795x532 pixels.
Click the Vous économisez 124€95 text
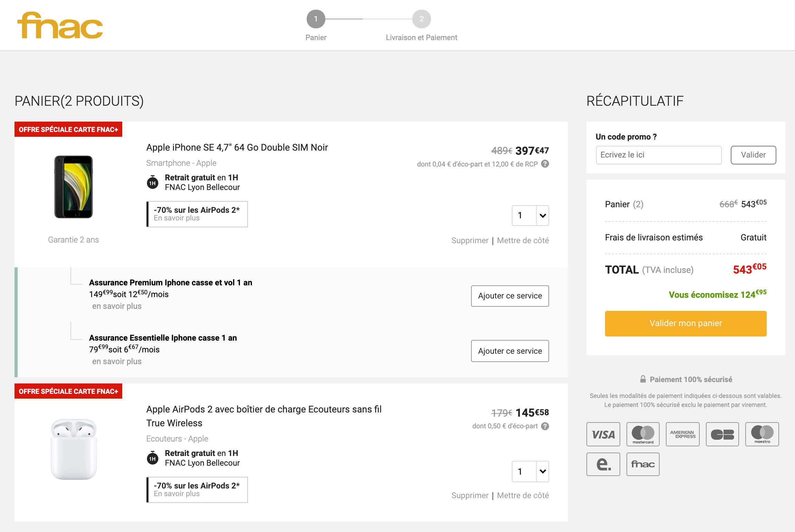tap(718, 294)
